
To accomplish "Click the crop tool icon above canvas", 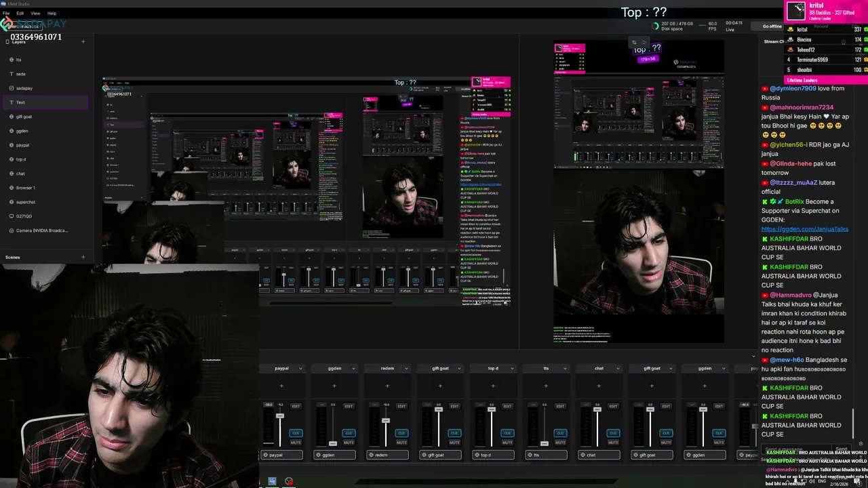I will coord(634,42).
